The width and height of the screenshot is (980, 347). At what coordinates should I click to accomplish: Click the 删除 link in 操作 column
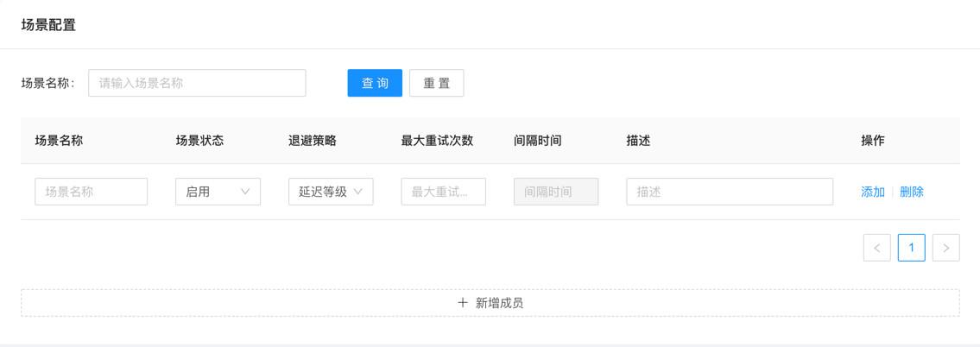(x=912, y=192)
